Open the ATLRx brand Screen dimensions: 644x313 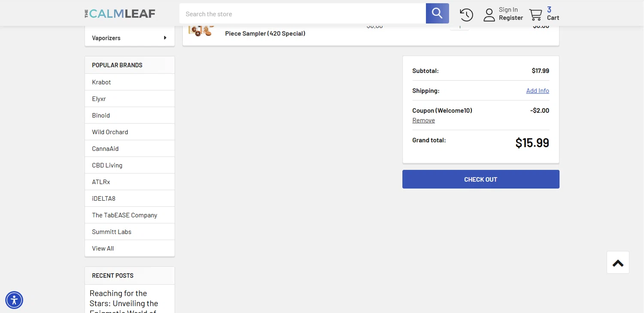coord(101,182)
